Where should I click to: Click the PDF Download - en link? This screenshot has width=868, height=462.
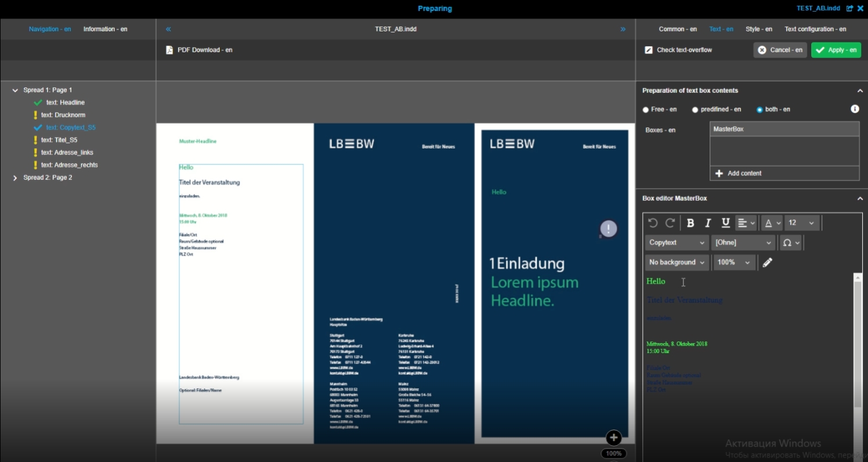pos(205,50)
